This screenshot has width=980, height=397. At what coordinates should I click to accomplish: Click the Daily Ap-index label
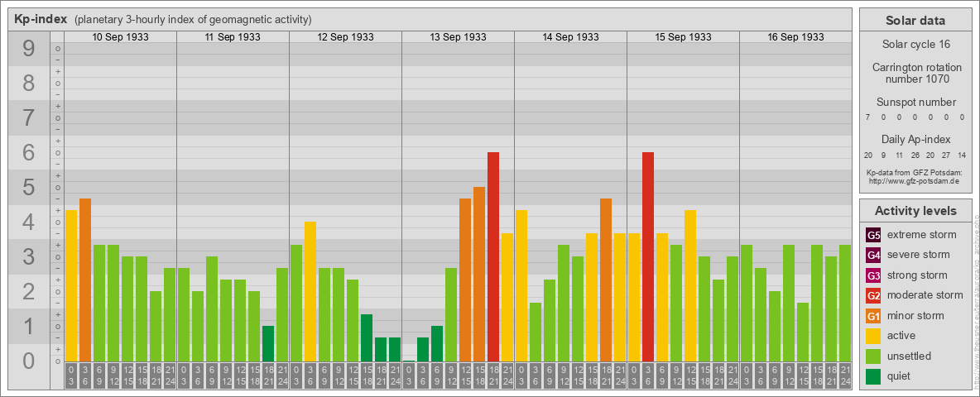click(x=915, y=139)
